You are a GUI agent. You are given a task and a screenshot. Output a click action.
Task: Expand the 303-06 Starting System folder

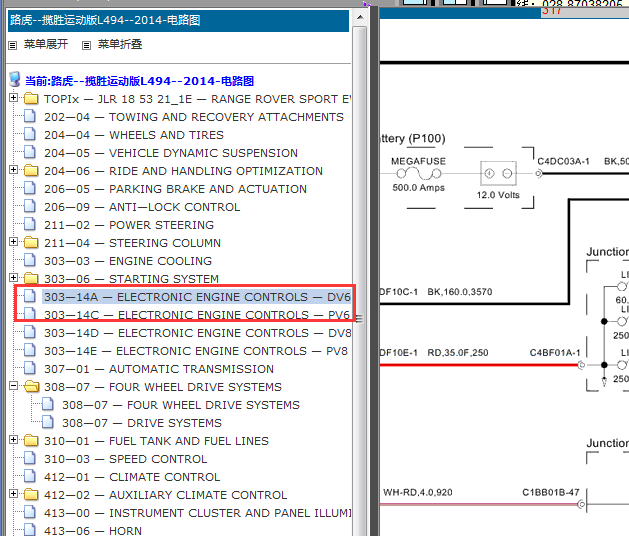click(13, 278)
